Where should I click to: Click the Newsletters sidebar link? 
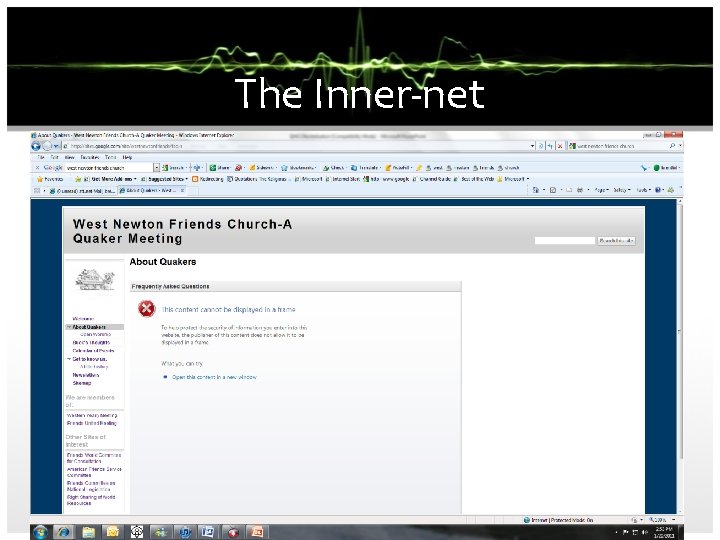point(86,375)
